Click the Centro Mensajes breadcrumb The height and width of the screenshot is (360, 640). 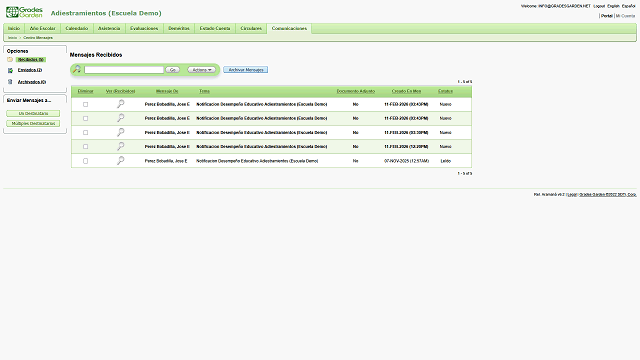pyautogui.click(x=38, y=38)
